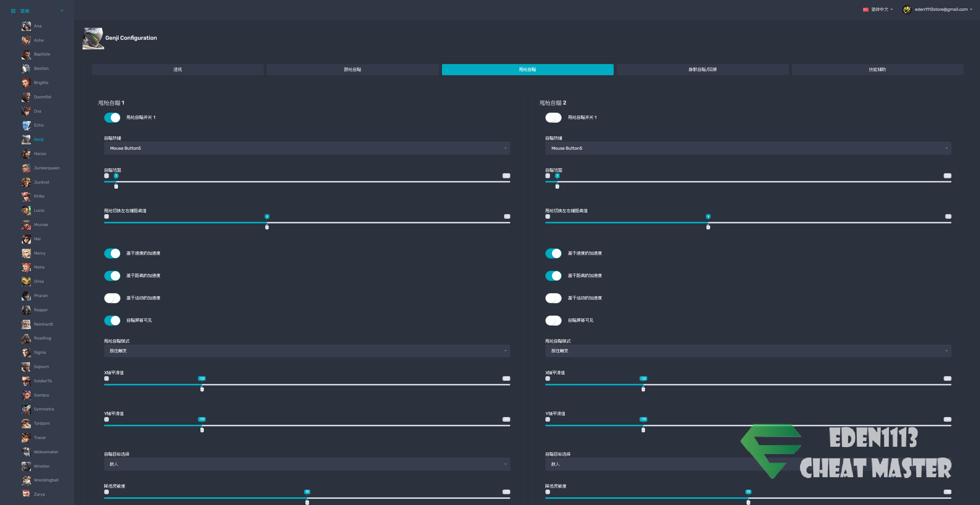Open the eden1113store@gmail.com account menu

pyautogui.click(x=938, y=9)
